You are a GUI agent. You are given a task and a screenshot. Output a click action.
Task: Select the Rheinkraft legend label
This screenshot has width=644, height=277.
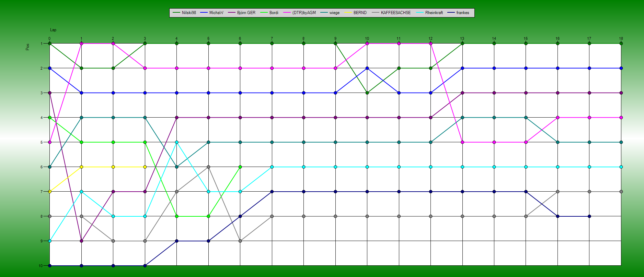pos(434,13)
